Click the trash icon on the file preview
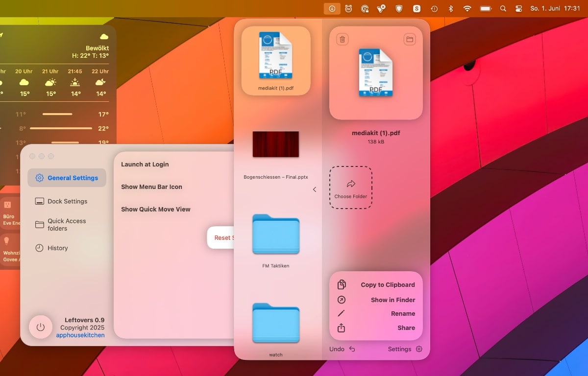The height and width of the screenshot is (376, 588). 343,40
